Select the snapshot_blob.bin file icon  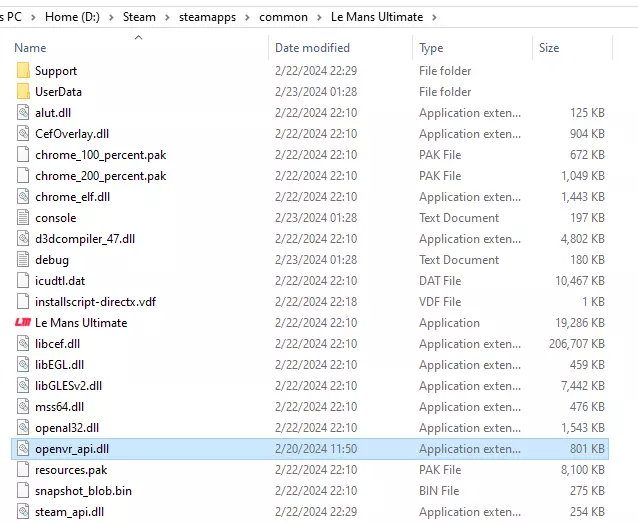click(23, 491)
